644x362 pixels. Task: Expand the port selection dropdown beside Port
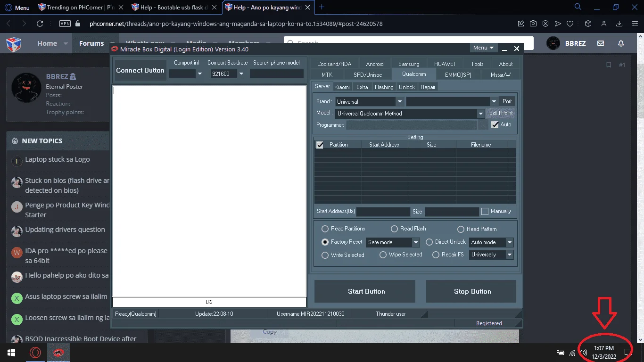(494, 101)
